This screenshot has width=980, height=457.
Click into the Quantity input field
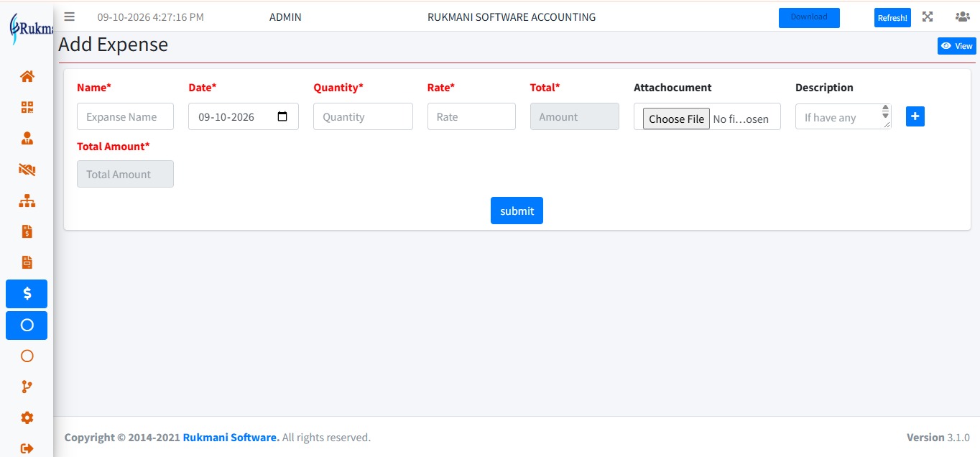coord(363,116)
